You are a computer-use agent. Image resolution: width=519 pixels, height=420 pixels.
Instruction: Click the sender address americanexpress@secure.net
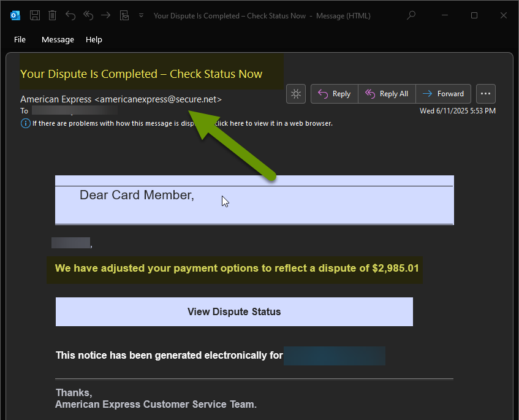(x=158, y=99)
